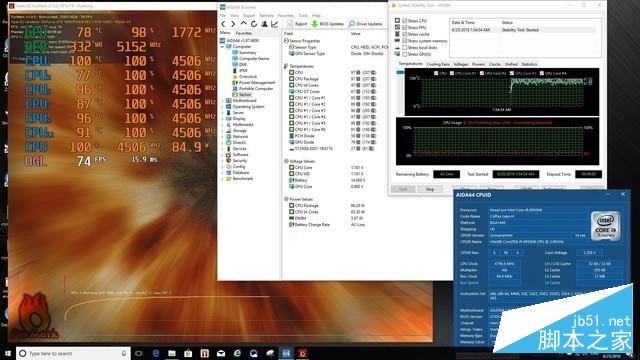Expand the Server tree node
640x360 pixels.
click(222, 113)
